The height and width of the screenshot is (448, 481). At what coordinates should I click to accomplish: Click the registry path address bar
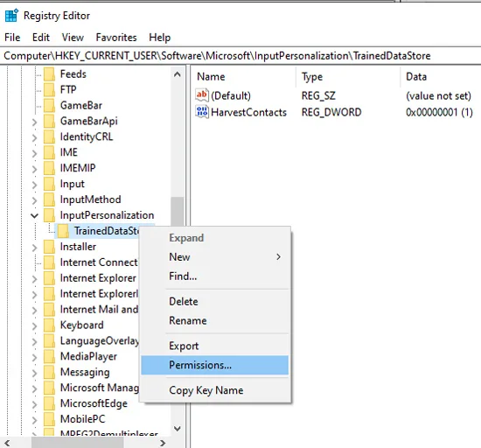tap(240, 56)
